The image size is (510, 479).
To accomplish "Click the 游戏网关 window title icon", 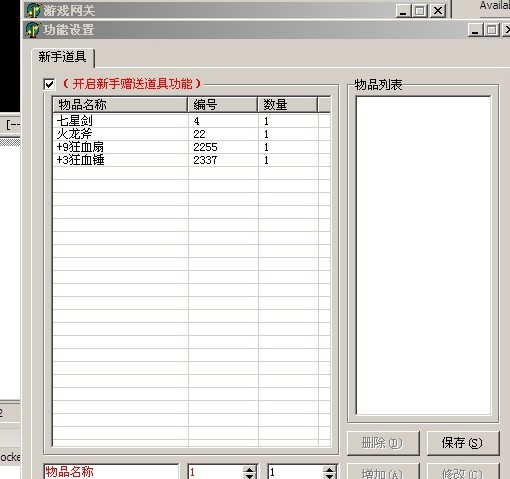I will click(x=33, y=10).
